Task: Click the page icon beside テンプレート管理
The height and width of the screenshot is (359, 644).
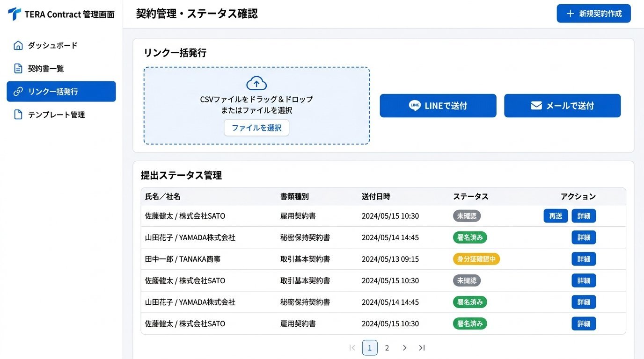Action: click(x=17, y=115)
